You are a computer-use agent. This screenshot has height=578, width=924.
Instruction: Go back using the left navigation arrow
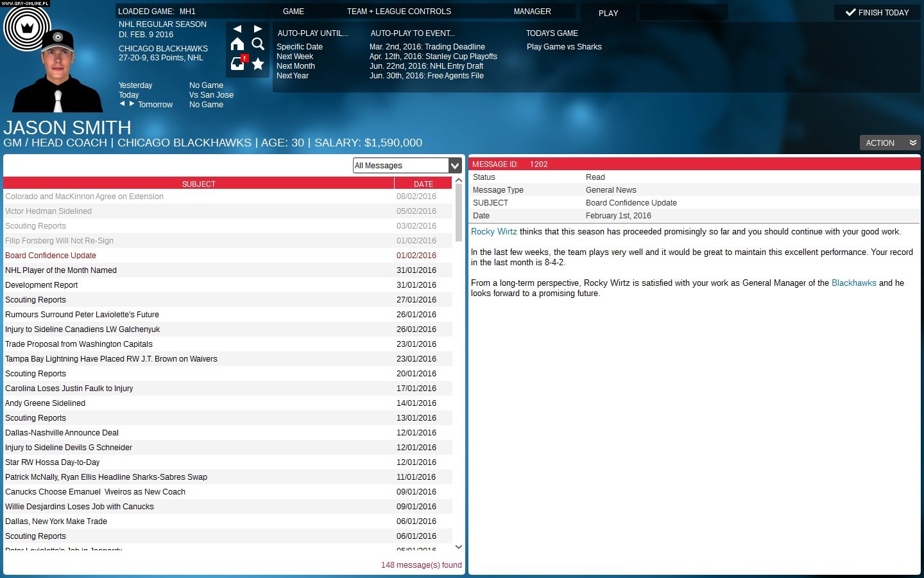tap(237, 29)
